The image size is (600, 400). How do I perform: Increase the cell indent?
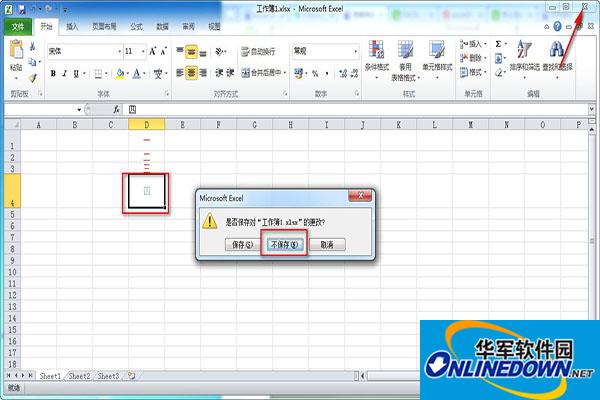[x=230, y=73]
